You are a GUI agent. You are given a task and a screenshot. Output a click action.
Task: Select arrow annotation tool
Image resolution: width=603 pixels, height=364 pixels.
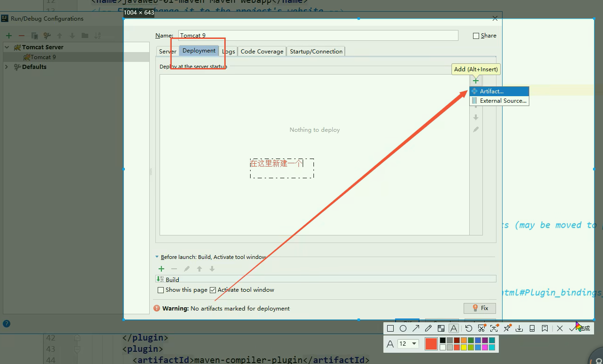pos(416,328)
